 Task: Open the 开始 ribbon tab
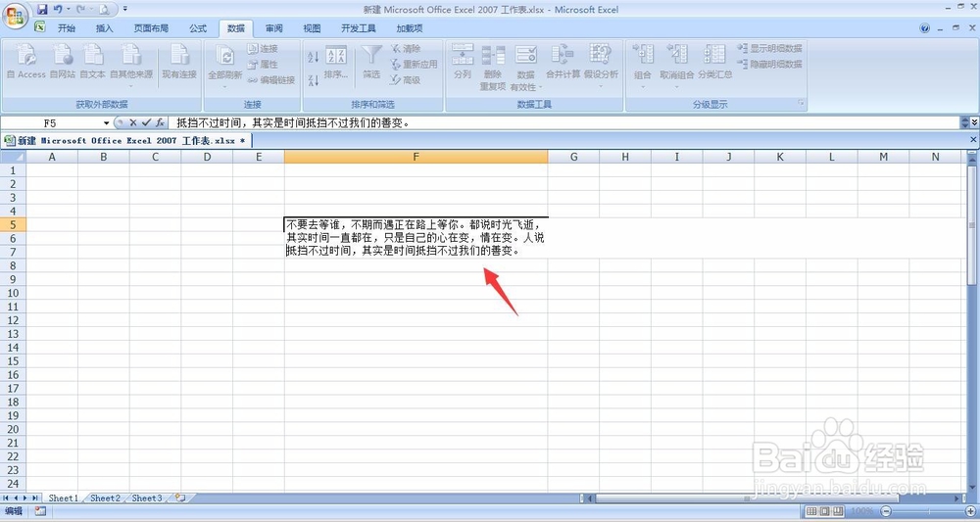click(67, 28)
